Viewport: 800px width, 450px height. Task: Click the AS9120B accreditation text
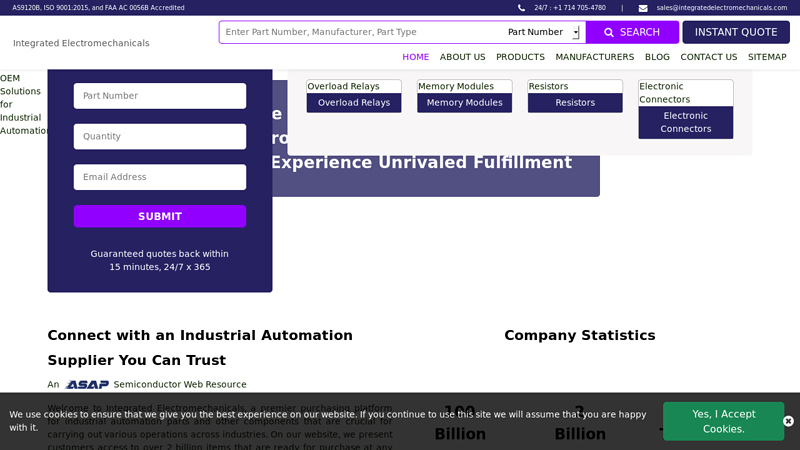(x=98, y=8)
